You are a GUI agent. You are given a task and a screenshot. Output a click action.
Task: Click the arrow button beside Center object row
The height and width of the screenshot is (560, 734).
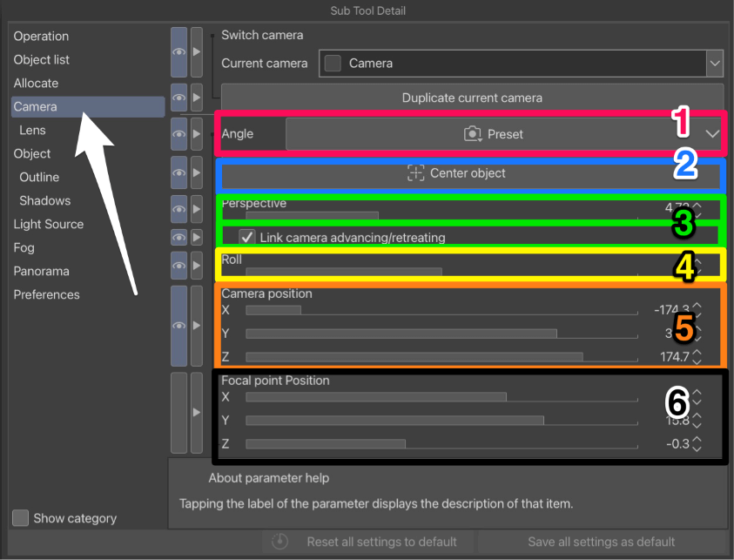click(197, 173)
